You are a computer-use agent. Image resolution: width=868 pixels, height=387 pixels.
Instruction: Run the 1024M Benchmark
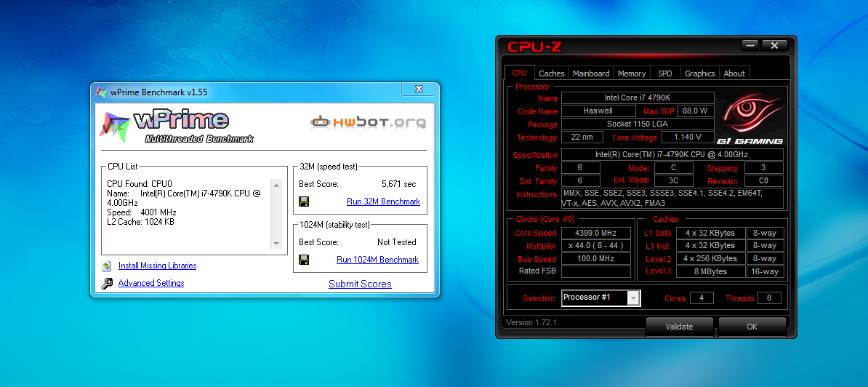[377, 260]
